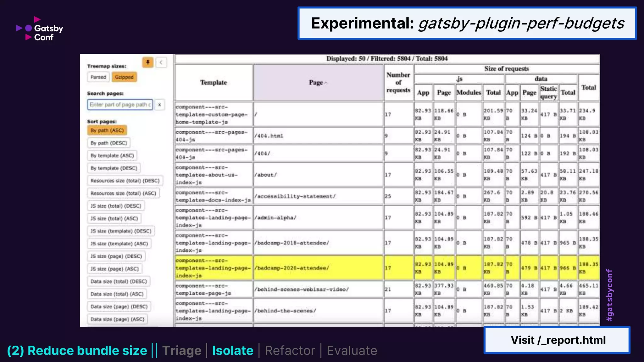Screen dimensions: 644x362
Task: Collapse the sidebar using the chevron button
Action: click(x=161, y=62)
